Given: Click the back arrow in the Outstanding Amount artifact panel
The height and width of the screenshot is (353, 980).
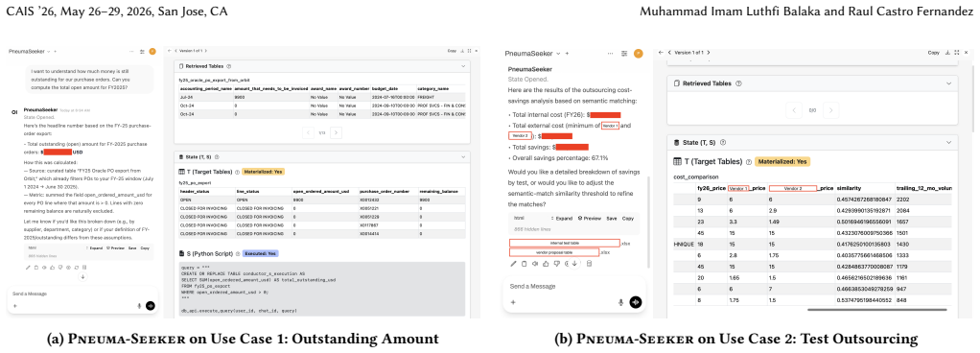Looking at the screenshot, I should pos(169,51).
